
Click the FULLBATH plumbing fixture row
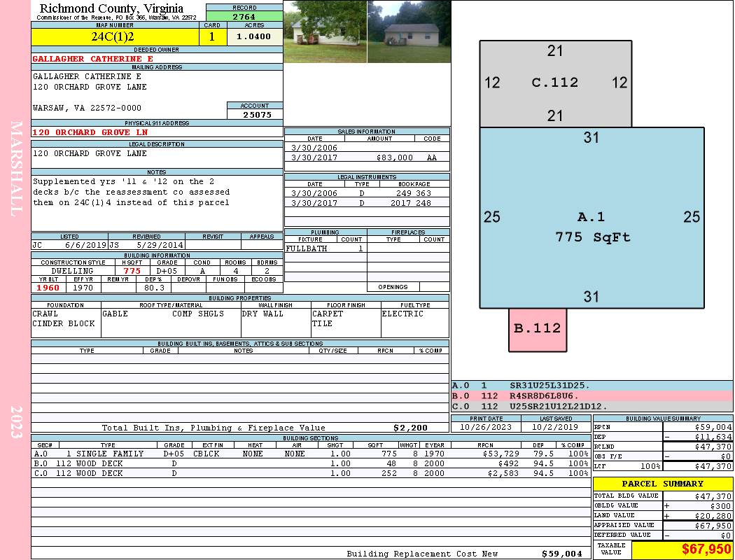[325, 248]
